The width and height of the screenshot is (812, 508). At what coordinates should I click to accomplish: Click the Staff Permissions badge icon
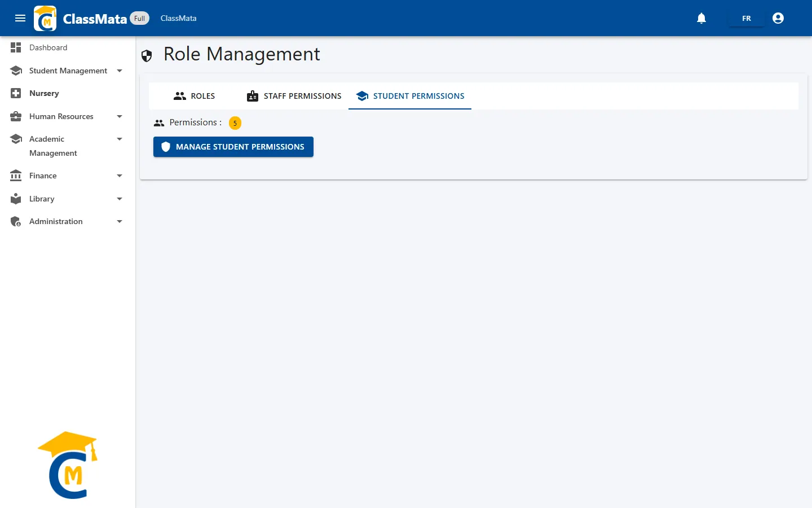click(x=253, y=96)
